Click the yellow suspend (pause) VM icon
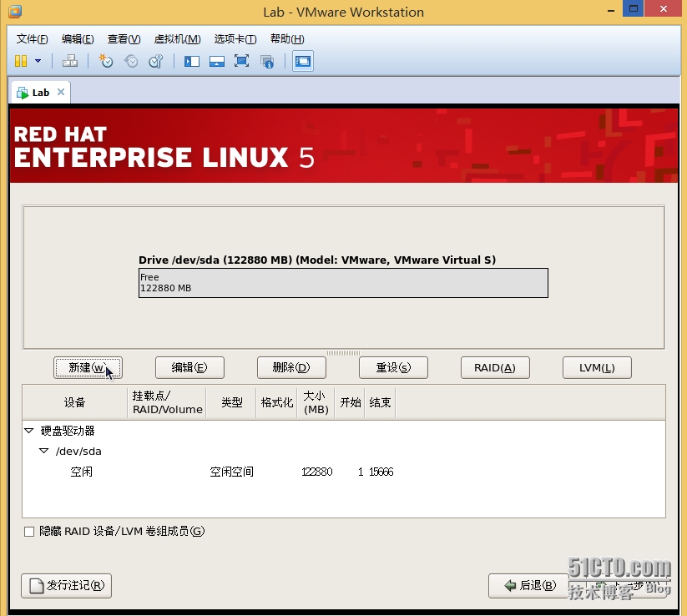Screen dimensions: 687x616 [21, 61]
